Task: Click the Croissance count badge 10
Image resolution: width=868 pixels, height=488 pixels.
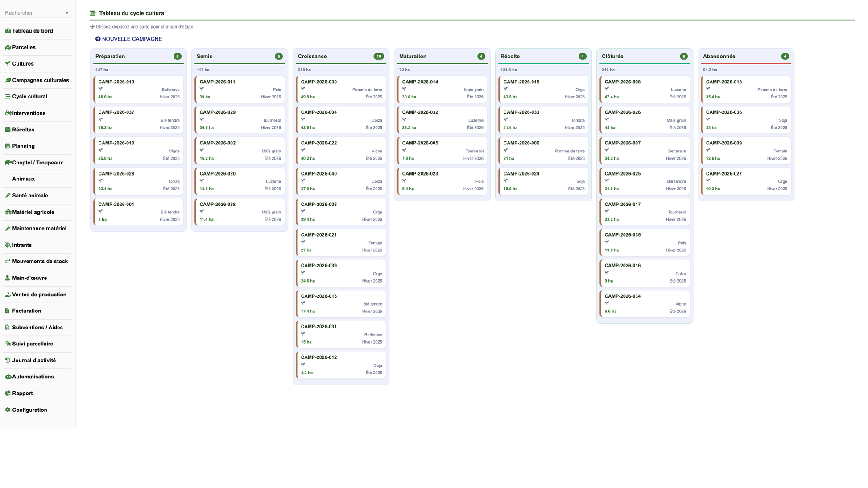Action: click(x=379, y=57)
